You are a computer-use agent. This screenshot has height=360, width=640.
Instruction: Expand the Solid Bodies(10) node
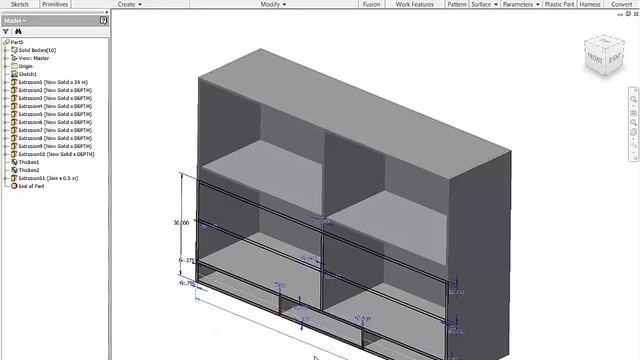[6, 50]
